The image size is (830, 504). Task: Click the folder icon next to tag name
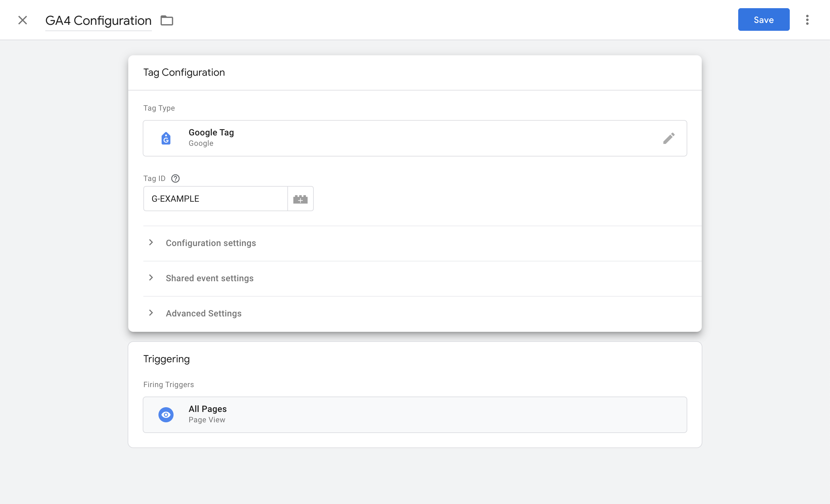pyautogui.click(x=167, y=20)
